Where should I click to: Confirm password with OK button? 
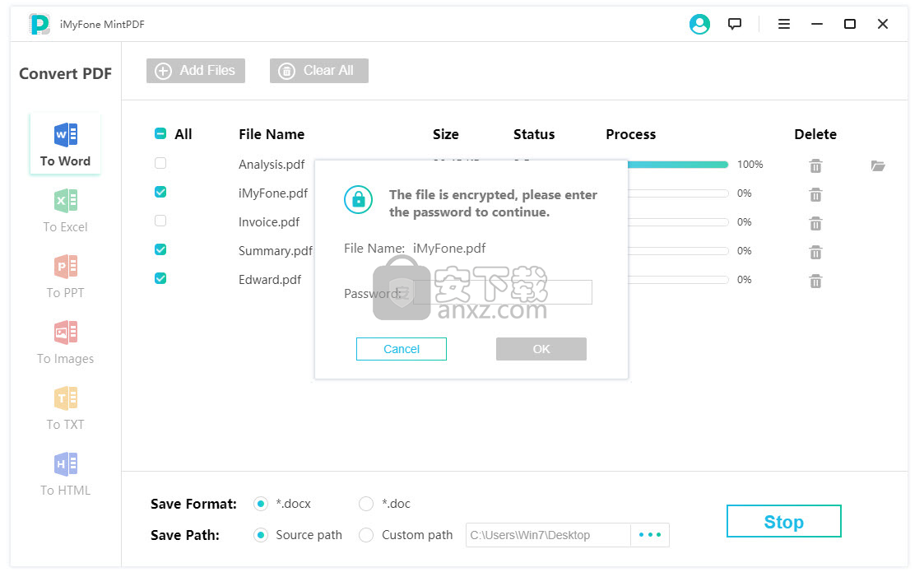(541, 349)
